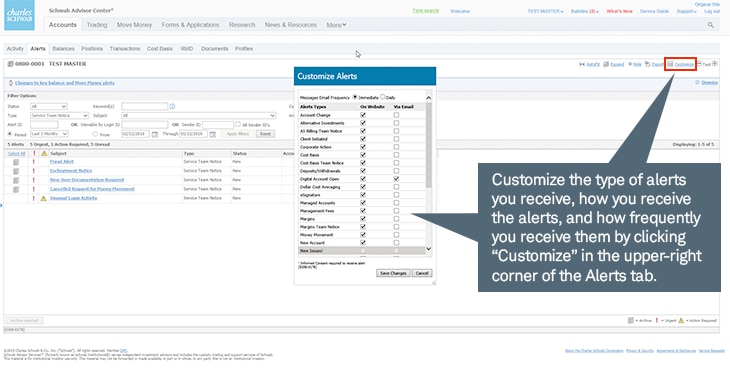
Task: Open the Through date calendar icon
Action: (213, 134)
